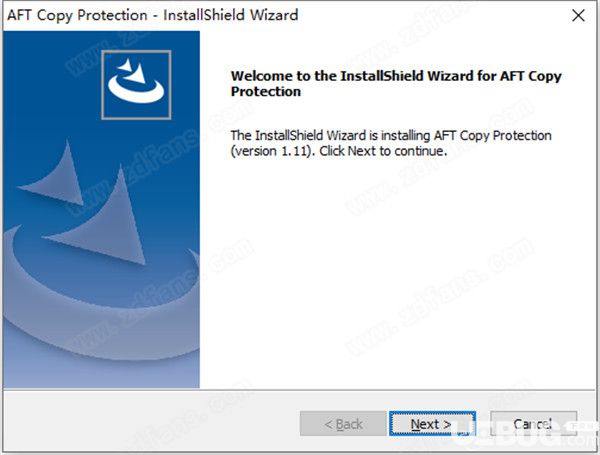The image size is (600, 455).
Task: Click the greyed-out Back button
Action: click(x=343, y=424)
